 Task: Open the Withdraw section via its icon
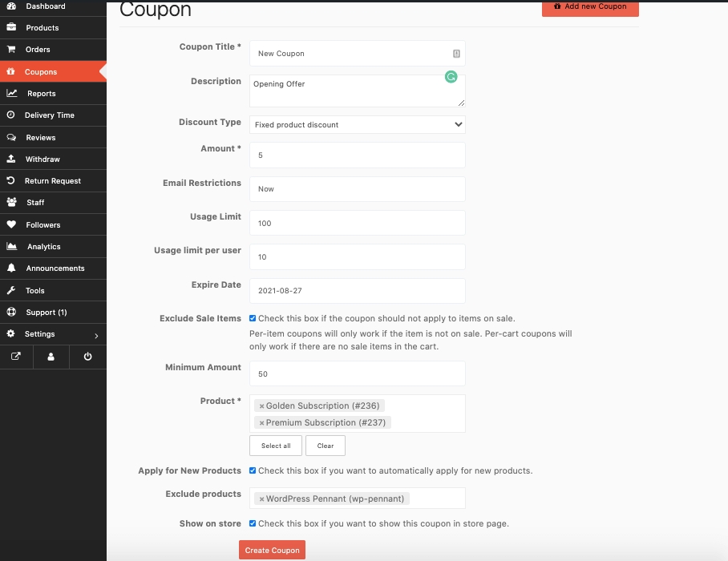[x=11, y=158]
